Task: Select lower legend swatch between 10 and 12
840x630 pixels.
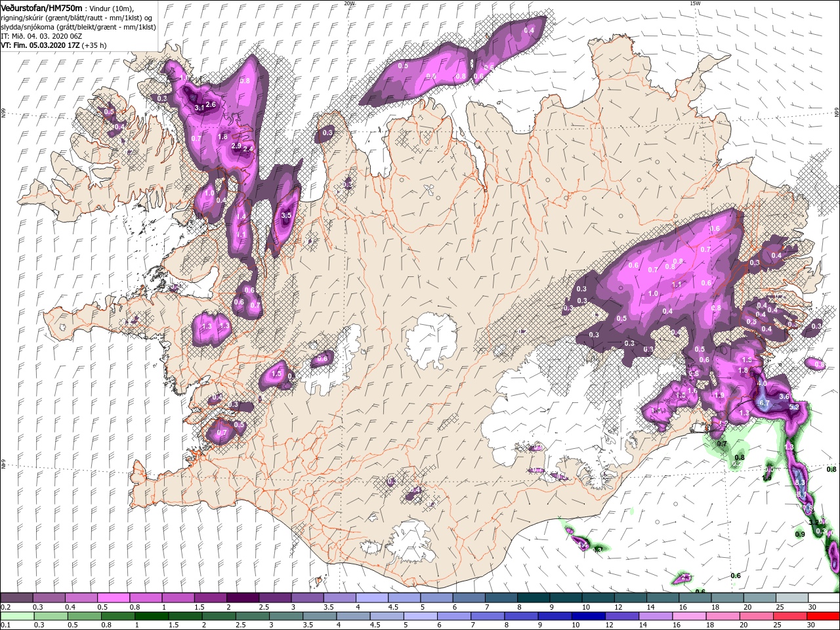Action: point(588,616)
